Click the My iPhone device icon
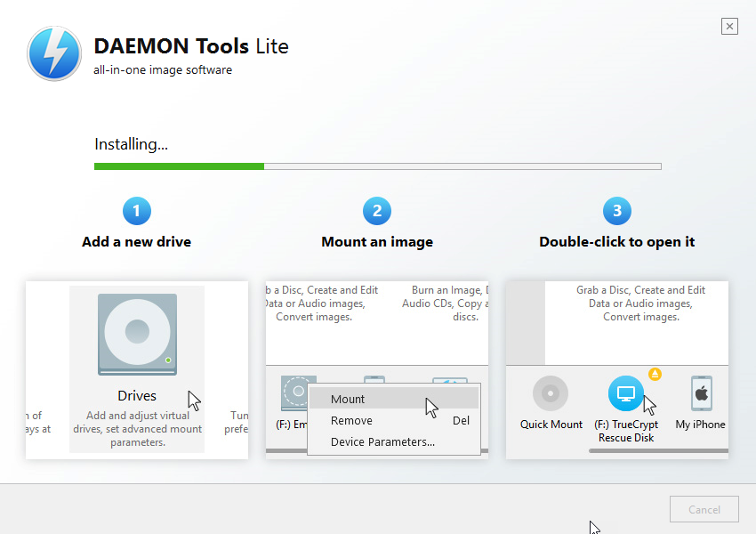The height and width of the screenshot is (534, 756). point(702,393)
